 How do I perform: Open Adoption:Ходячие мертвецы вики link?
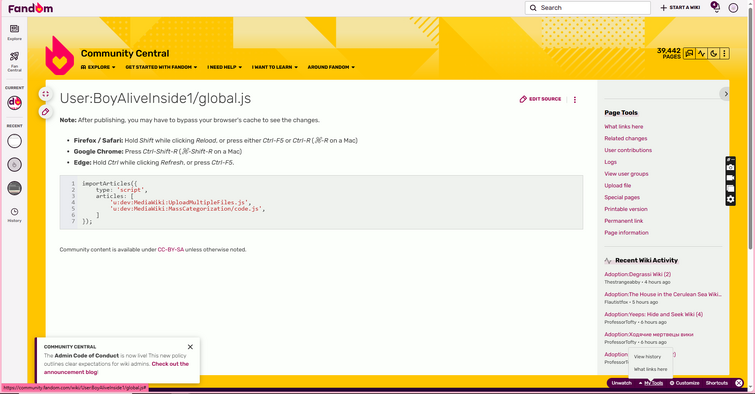click(649, 334)
